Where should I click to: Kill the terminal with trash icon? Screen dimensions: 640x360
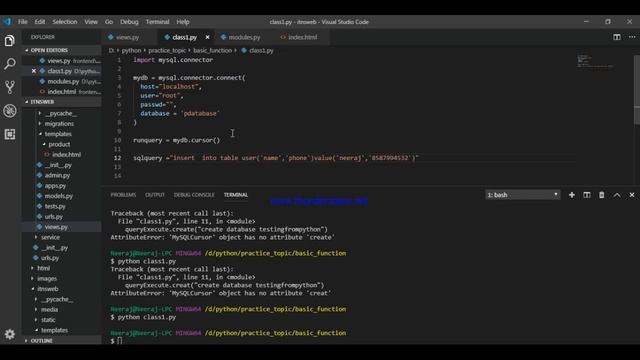point(602,195)
